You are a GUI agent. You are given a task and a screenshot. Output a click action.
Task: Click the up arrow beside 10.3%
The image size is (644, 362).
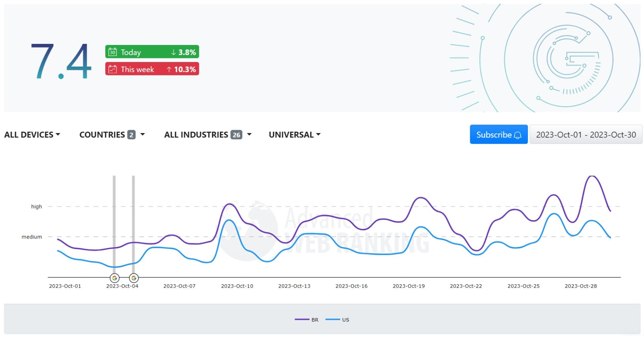pos(169,69)
